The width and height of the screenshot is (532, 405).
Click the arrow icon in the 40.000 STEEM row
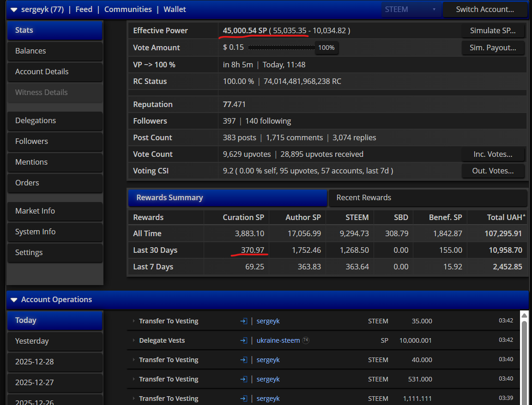[244, 360]
